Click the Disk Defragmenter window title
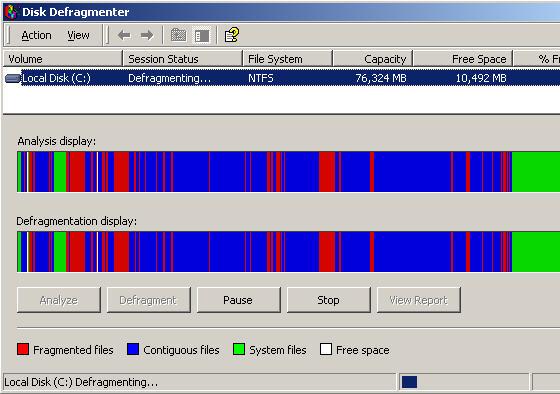 coord(75,12)
